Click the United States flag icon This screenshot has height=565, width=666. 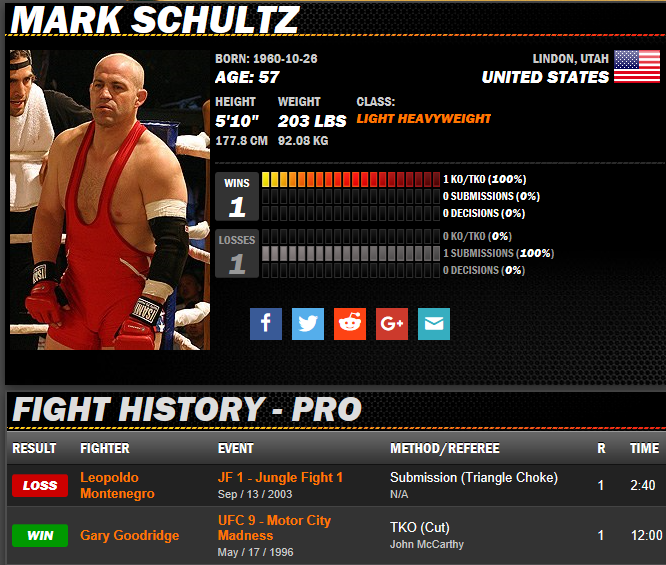point(637,67)
